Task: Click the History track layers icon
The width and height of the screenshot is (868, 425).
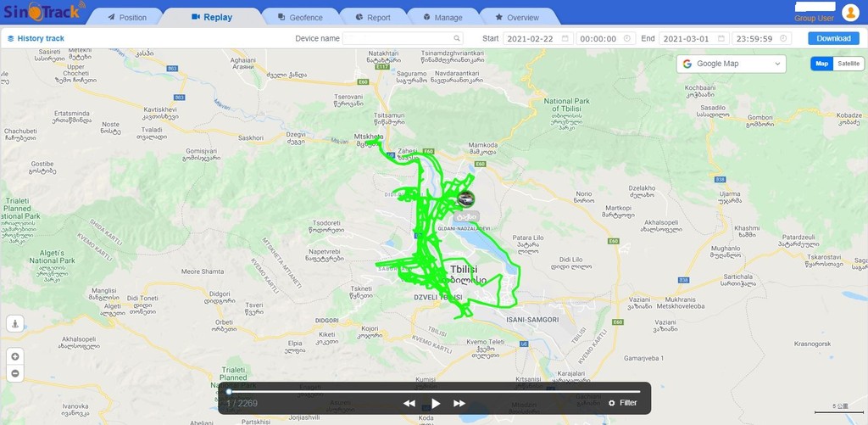Action: pos(10,39)
